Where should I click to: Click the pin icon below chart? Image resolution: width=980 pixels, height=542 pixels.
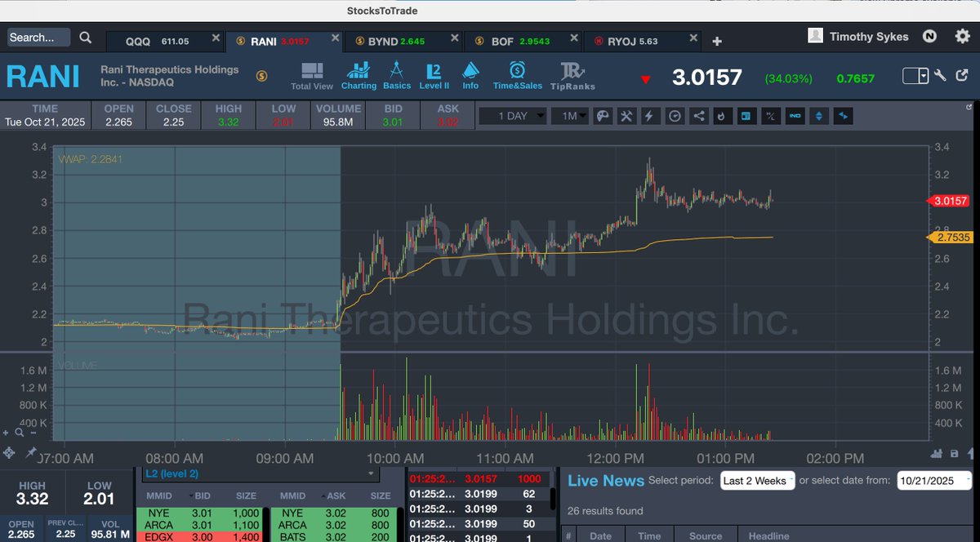31,452
